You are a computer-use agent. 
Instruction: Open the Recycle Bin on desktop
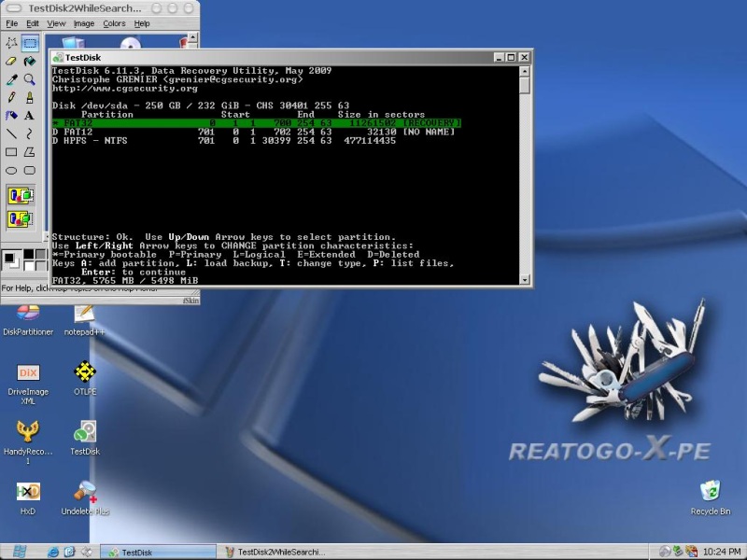(711, 497)
